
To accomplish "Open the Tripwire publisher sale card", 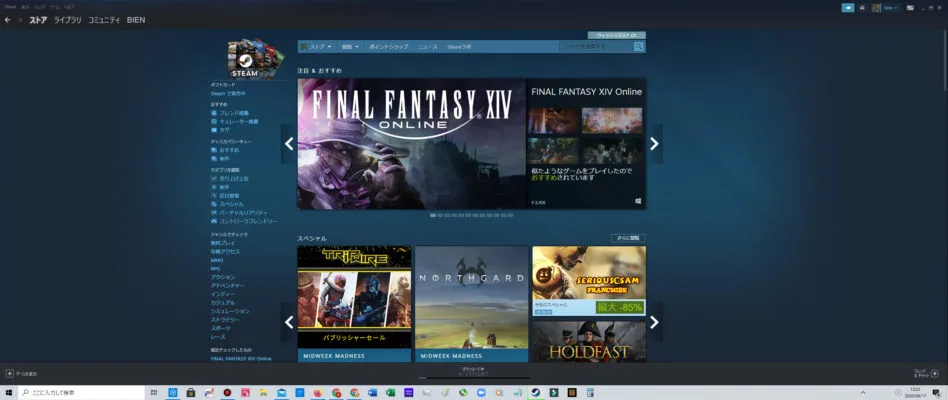I will [x=354, y=304].
